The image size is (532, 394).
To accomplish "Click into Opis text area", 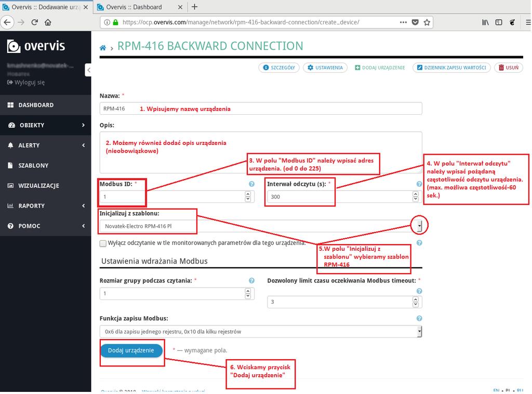I will (261, 152).
